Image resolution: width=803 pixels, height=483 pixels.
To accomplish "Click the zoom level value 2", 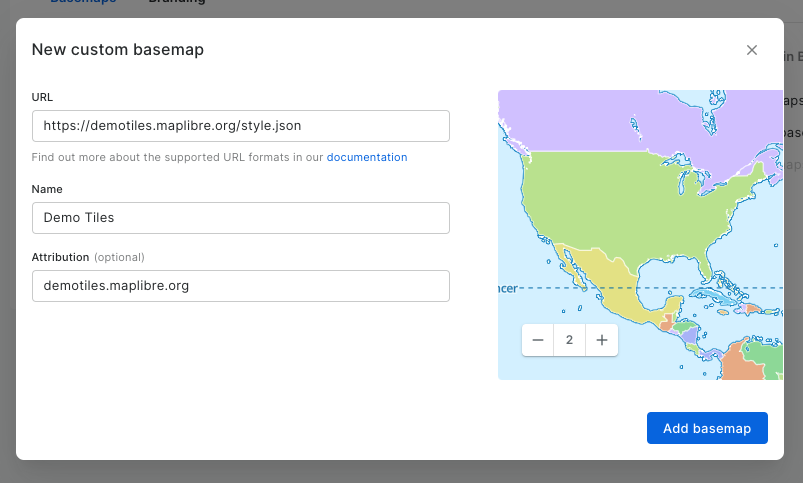I will click(570, 340).
